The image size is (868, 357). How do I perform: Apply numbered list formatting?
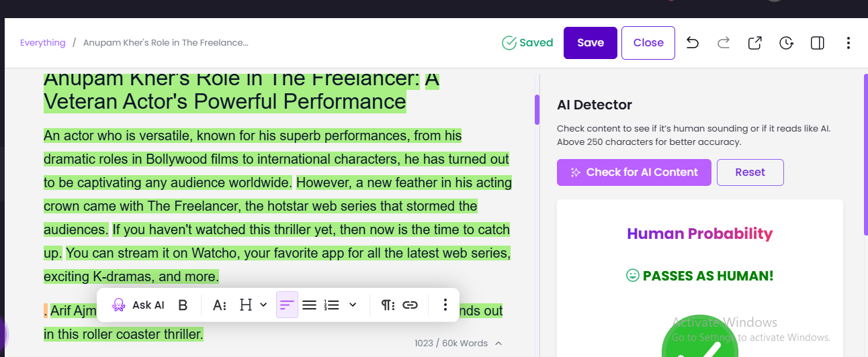(331, 305)
